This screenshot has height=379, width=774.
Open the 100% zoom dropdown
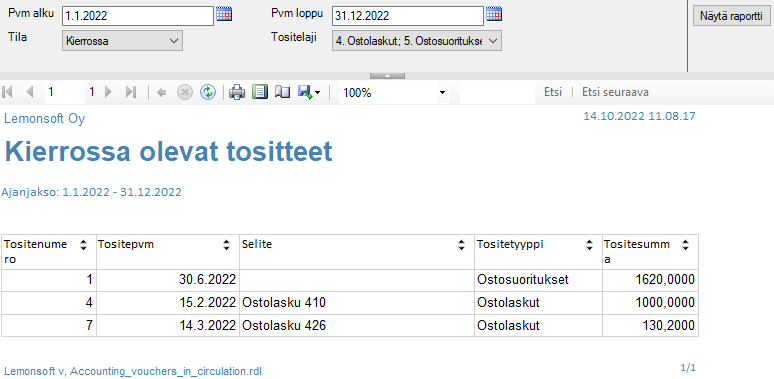pyautogui.click(x=394, y=93)
